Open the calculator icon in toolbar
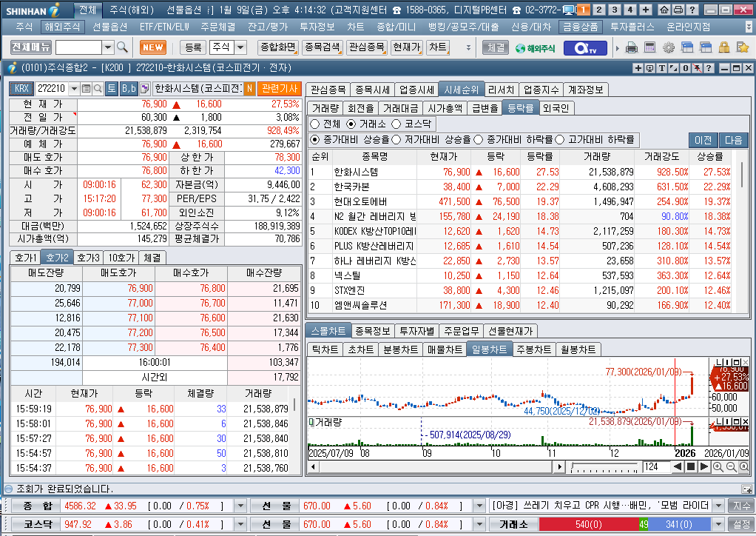 (649, 47)
